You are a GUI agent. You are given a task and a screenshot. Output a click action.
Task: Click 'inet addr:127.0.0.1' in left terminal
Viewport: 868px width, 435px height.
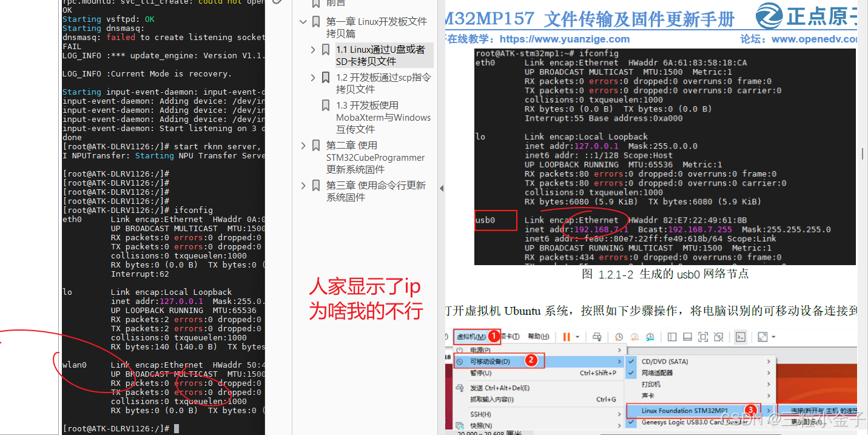coord(157,302)
